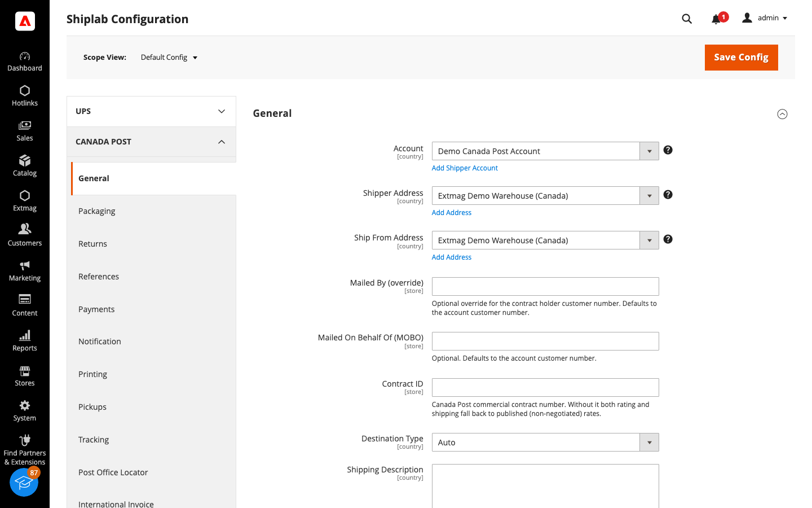Open the System gear icon

point(25,405)
